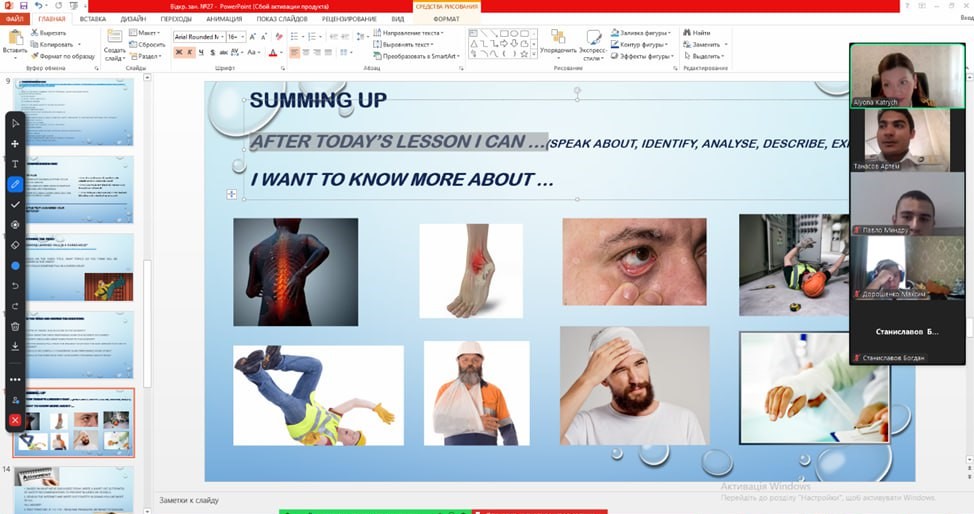Open Заливка фигуры shape fill
This screenshot has width=974, height=514.
point(641,32)
